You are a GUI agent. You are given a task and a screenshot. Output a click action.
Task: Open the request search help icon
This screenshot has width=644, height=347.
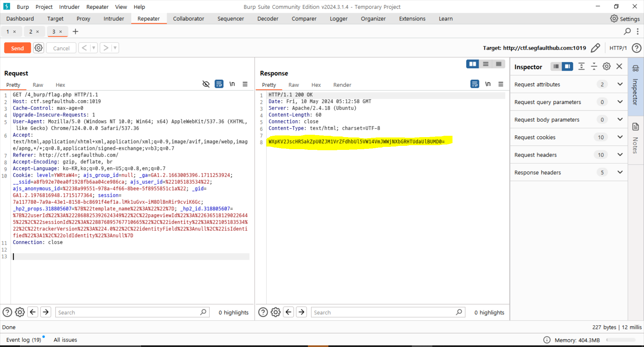[x=7, y=312]
